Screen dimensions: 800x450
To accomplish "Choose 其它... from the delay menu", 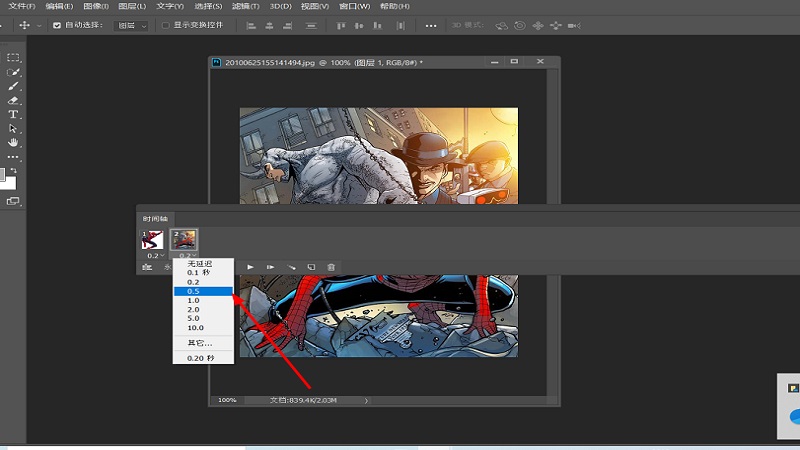I will pyautogui.click(x=204, y=343).
